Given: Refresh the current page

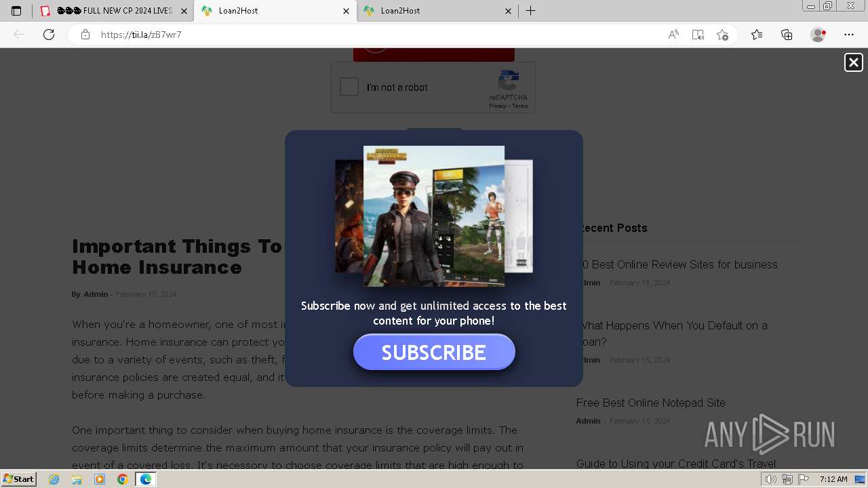Looking at the screenshot, I should point(49,35).
